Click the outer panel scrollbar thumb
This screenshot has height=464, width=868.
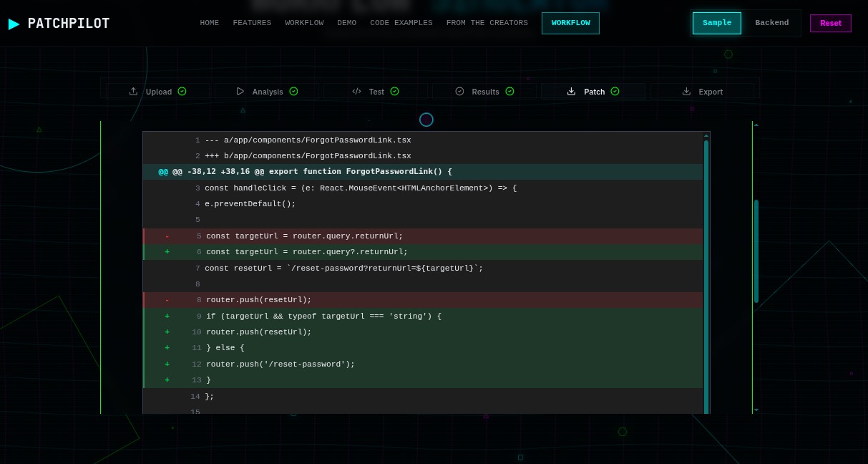tap(756, 251)
